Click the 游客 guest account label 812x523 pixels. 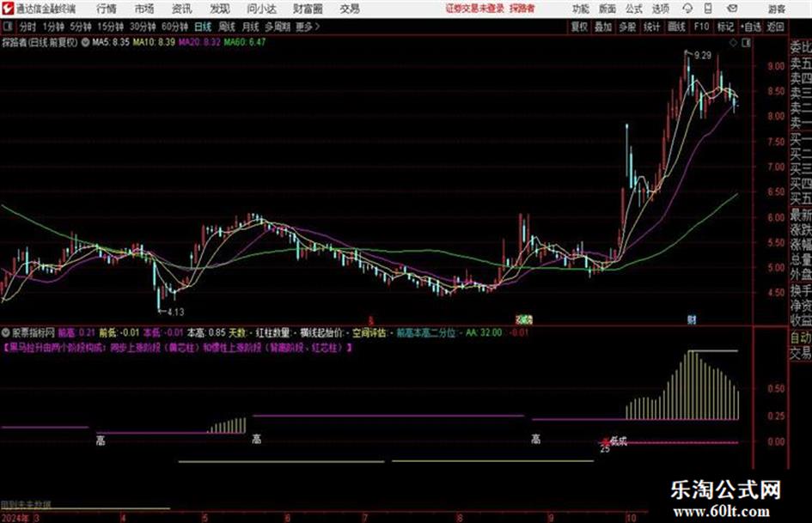tap(777, 9)
